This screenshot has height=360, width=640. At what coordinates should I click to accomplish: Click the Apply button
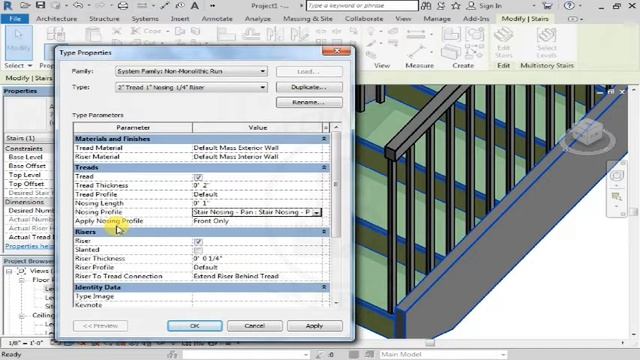click(x=314, y=326)
